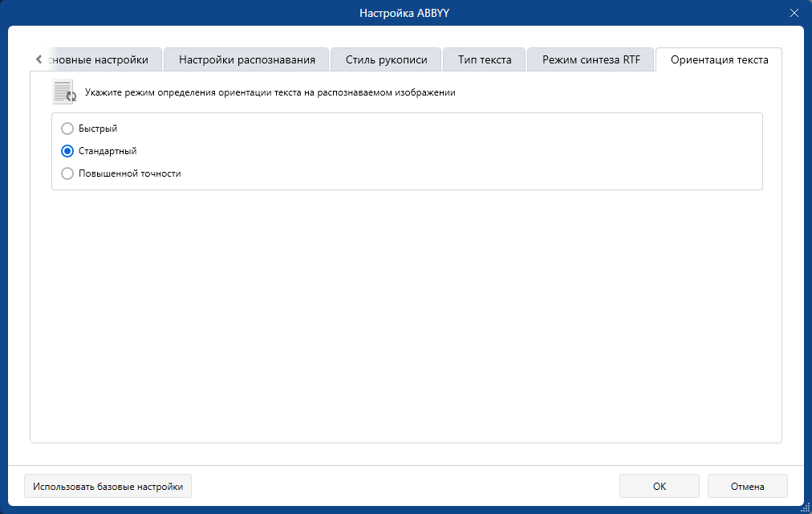The image size is (812, 514).
Task: Open the partially hidden Основные настройки tab
Action: 104,59
